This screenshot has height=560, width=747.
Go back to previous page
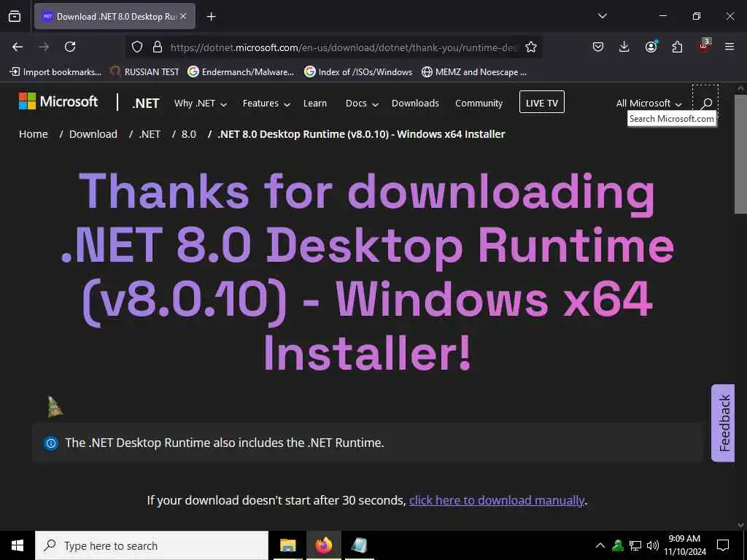(18, 47)
